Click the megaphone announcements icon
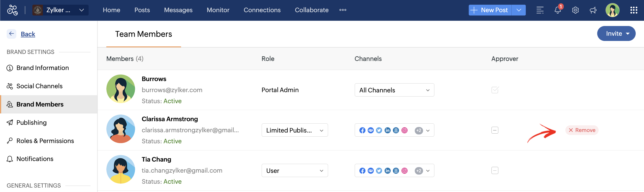Screen dimensions: 644x192 (593, 10)
